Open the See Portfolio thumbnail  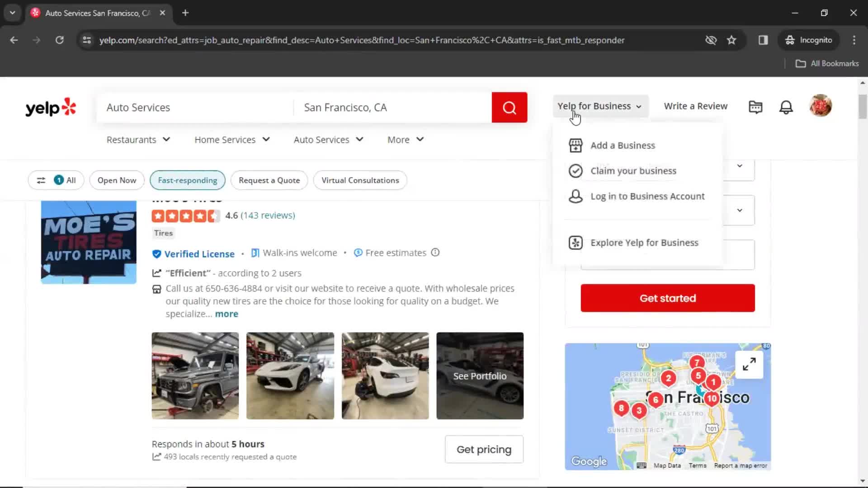pyautogui.click(x=480, y=376)
